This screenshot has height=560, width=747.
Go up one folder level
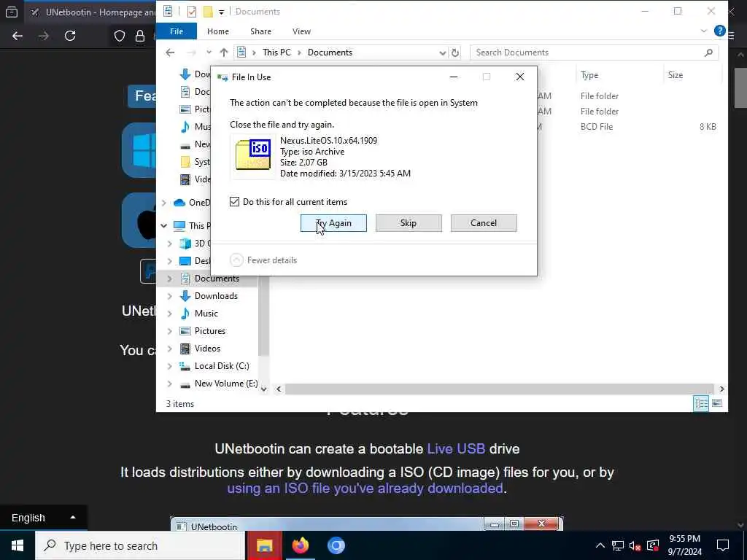click(223, 52)
